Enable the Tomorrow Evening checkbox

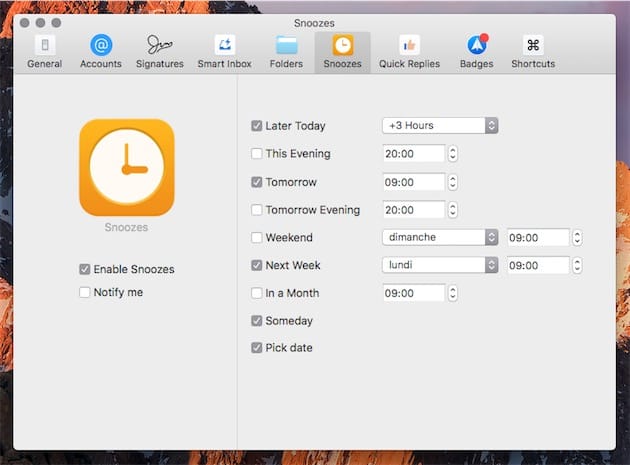[256, 210]
